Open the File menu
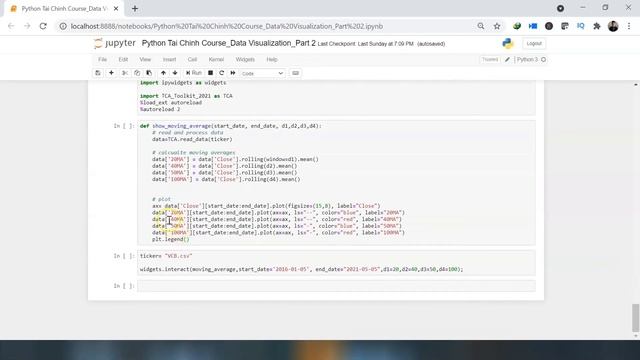 click(102, 60)
